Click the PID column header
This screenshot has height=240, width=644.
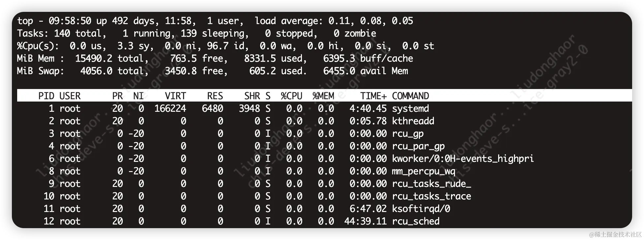46,96
